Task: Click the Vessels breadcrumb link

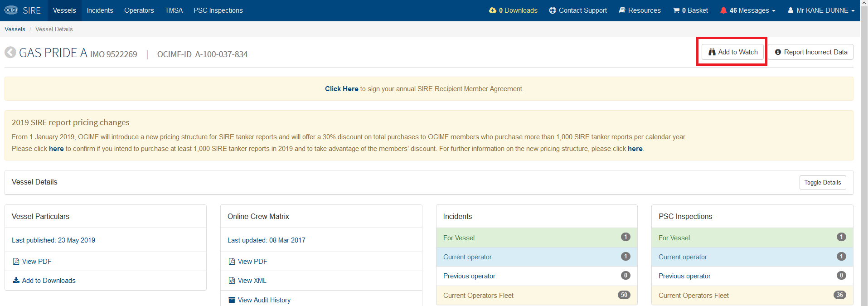Action: 15,29
